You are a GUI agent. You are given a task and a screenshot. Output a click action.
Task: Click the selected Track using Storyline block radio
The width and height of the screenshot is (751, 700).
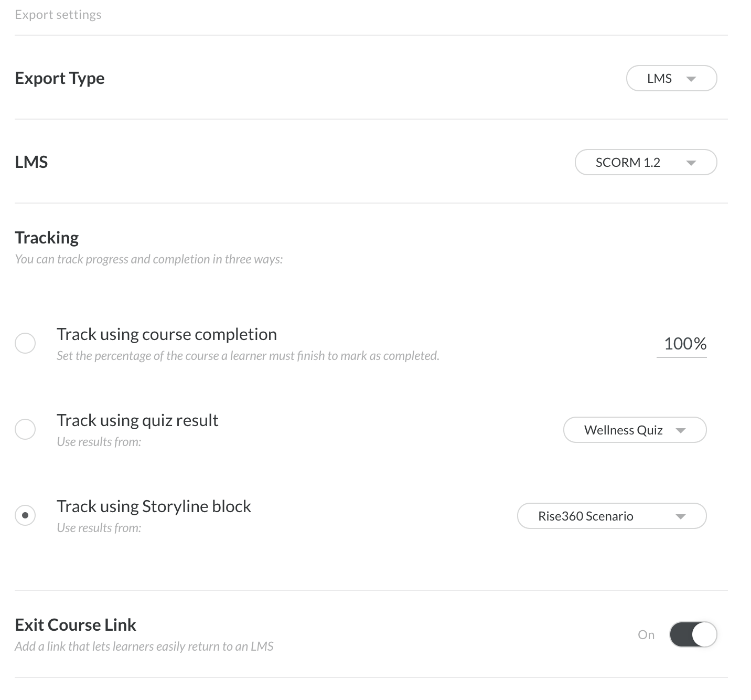coord(25,515)
